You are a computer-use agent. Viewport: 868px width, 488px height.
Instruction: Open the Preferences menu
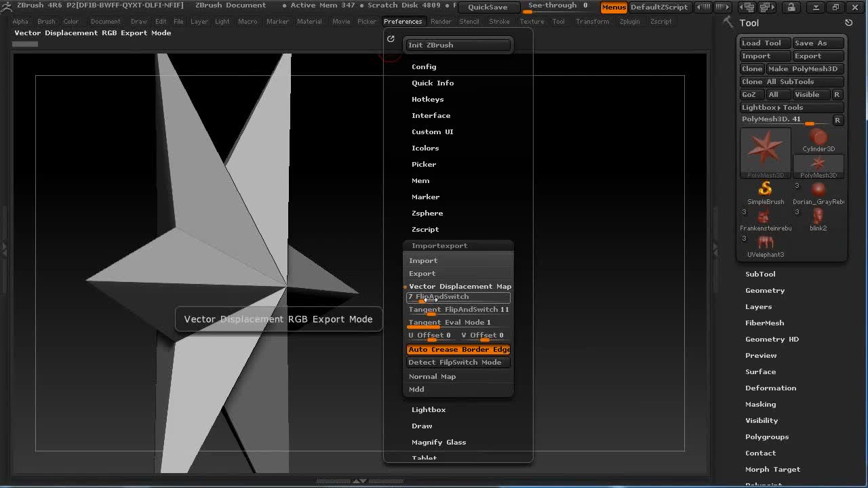(403, 21)
